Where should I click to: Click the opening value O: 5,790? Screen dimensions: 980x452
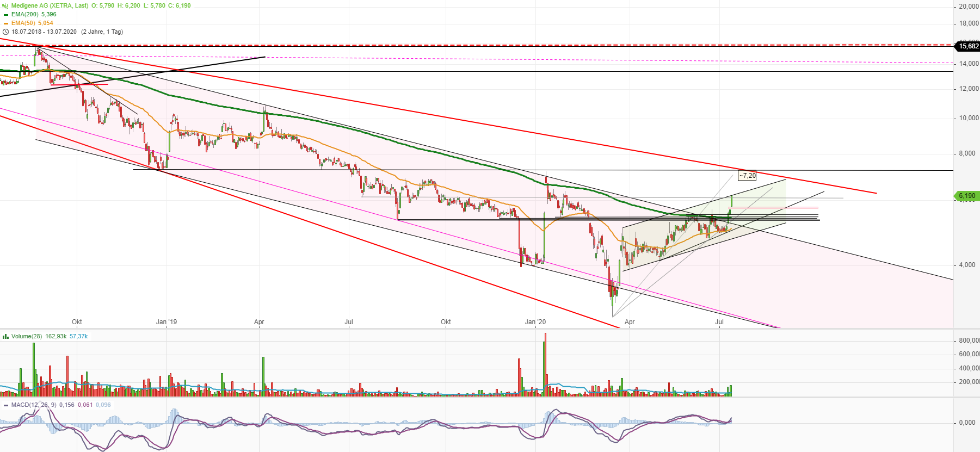point(103,5)
